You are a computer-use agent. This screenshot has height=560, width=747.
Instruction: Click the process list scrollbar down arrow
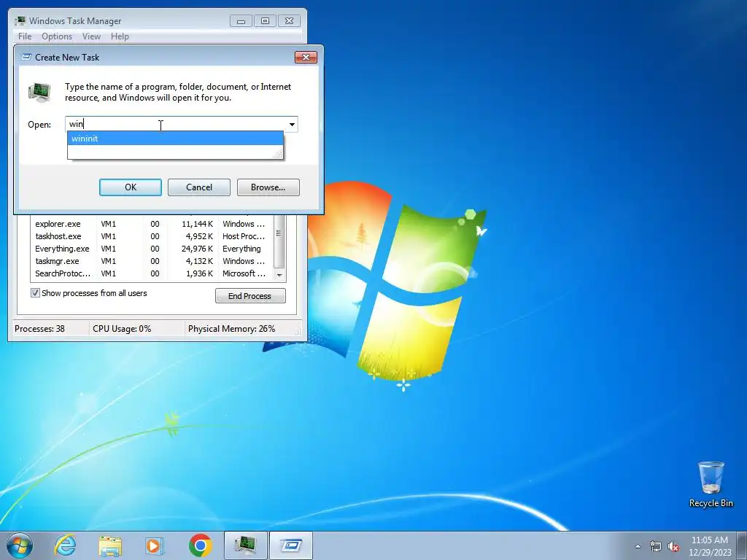tap(279, 275)
